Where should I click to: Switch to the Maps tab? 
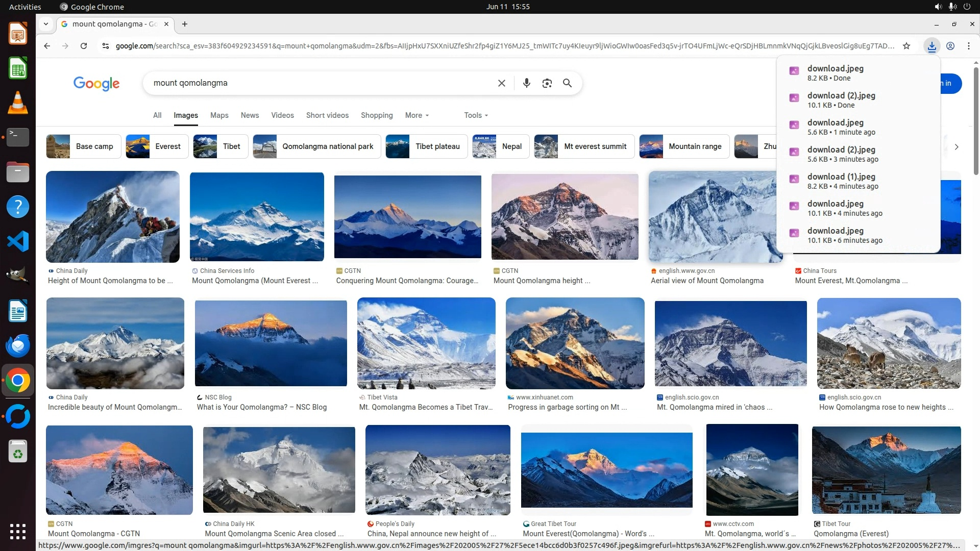click(219, 115)
